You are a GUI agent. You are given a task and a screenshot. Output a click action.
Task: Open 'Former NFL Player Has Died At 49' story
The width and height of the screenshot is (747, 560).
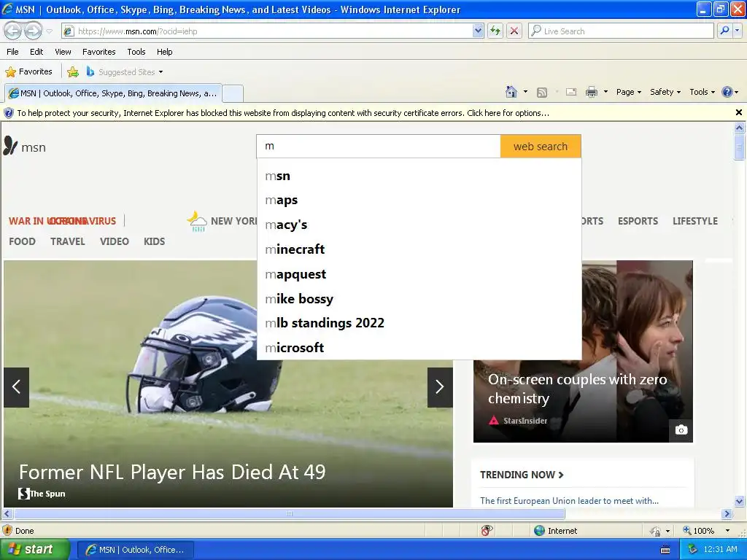coord(172,472)
